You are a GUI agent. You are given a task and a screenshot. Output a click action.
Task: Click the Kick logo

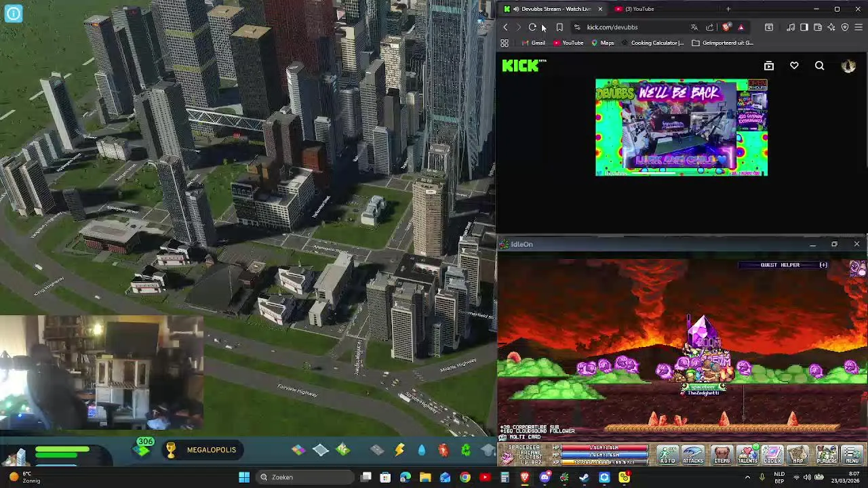pyautogui.click(x=521, y=66)
